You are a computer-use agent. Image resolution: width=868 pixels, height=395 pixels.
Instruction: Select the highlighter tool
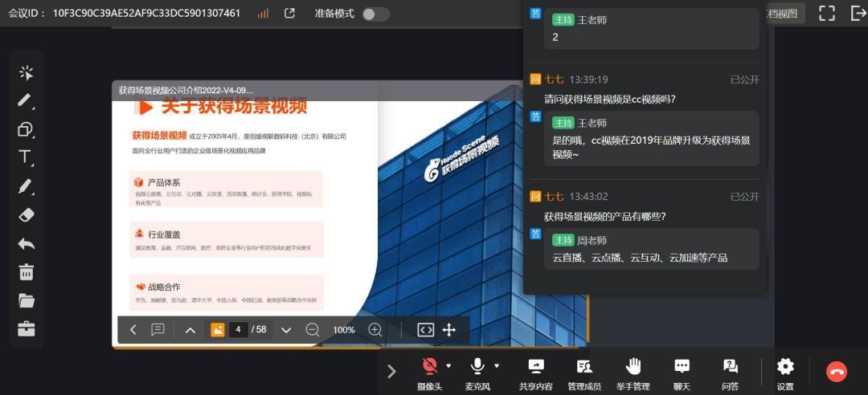(x=26, y=186)
